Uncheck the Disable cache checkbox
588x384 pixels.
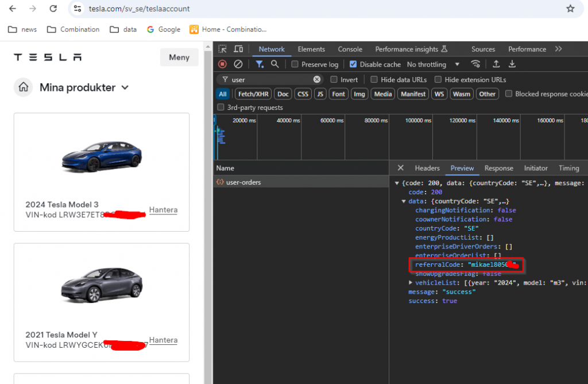[x=353, y=64]
